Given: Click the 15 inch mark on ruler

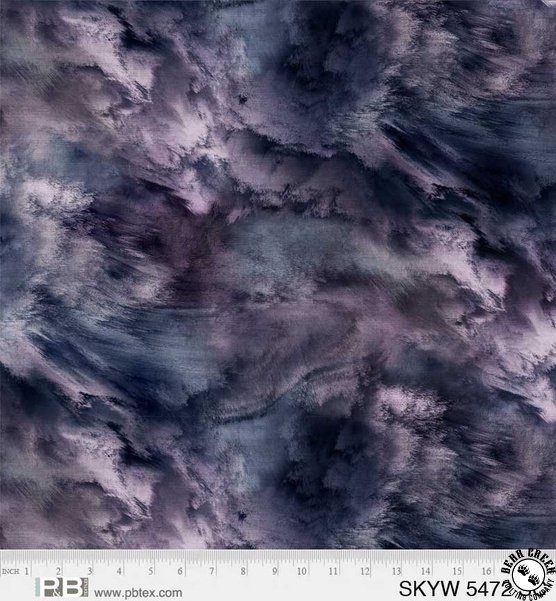Looking at the screenshot, I should click(457, 571).
